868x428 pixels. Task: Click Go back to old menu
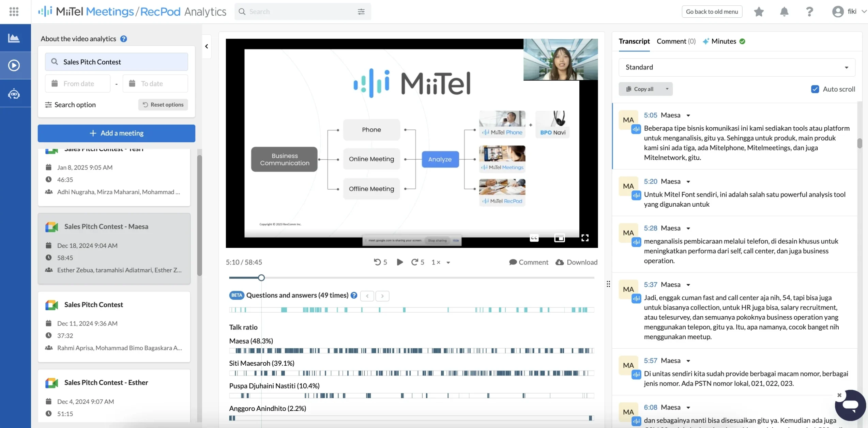click(x=712, y=11)
